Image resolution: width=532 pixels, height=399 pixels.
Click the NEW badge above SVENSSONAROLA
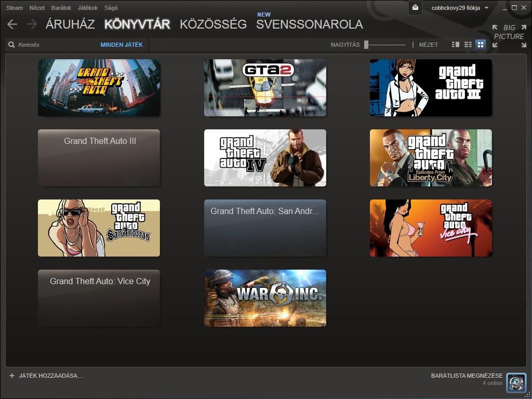pyautogui.click(x=264, y=15)
